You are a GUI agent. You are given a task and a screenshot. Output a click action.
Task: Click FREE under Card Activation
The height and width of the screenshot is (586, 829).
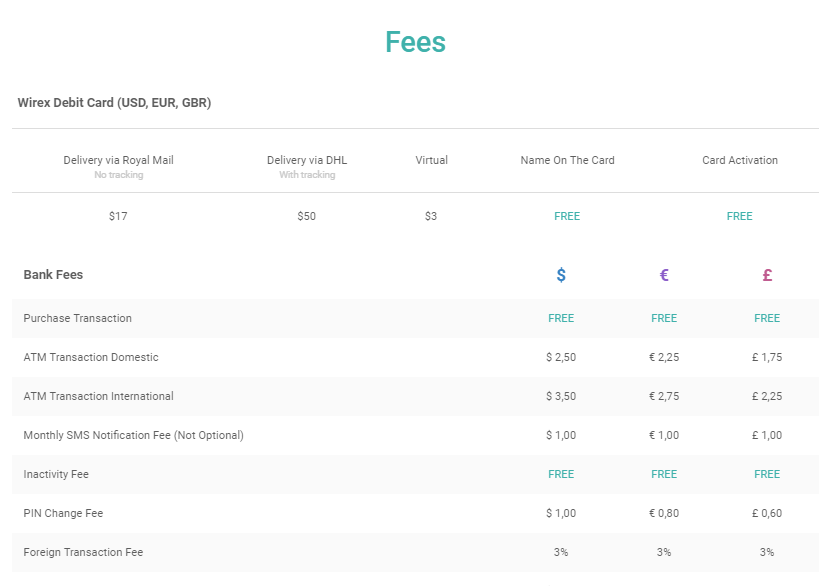tap(740, 216)
